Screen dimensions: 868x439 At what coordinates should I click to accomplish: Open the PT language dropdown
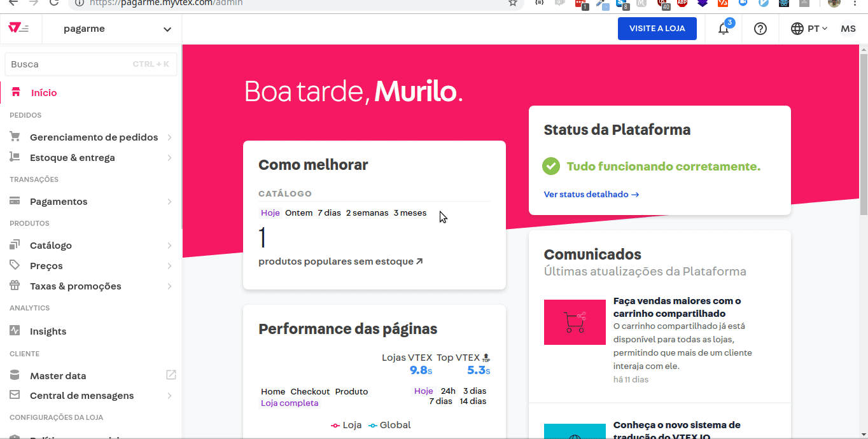(x=809, y=29)
